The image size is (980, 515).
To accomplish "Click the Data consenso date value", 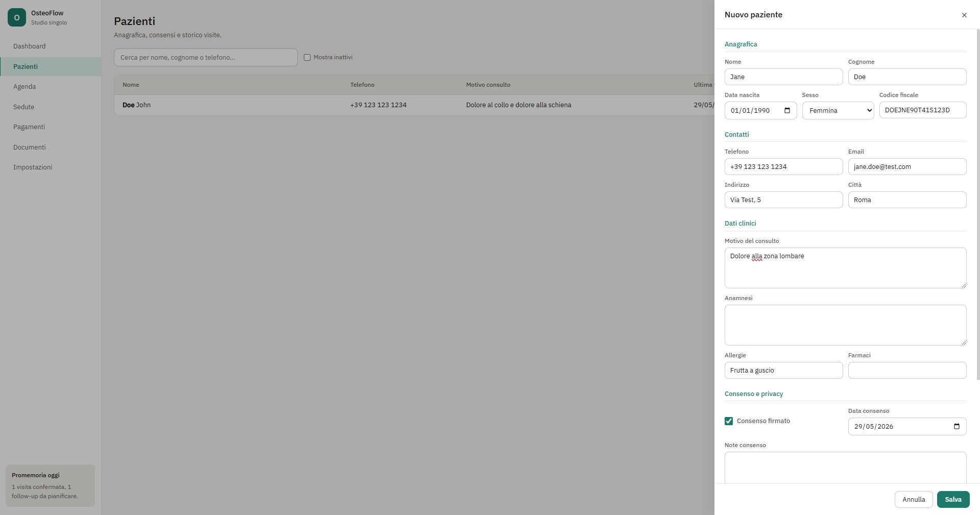I will (x=874, y=427).
